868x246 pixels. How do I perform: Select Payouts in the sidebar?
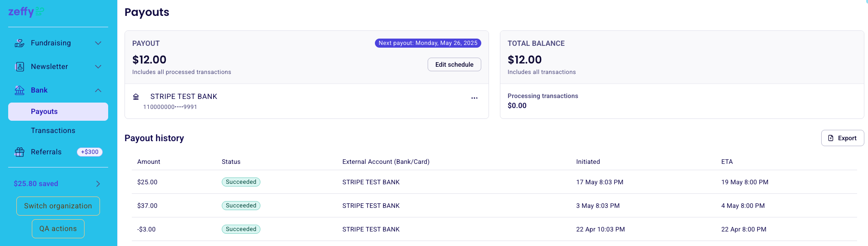pos(58,112)
